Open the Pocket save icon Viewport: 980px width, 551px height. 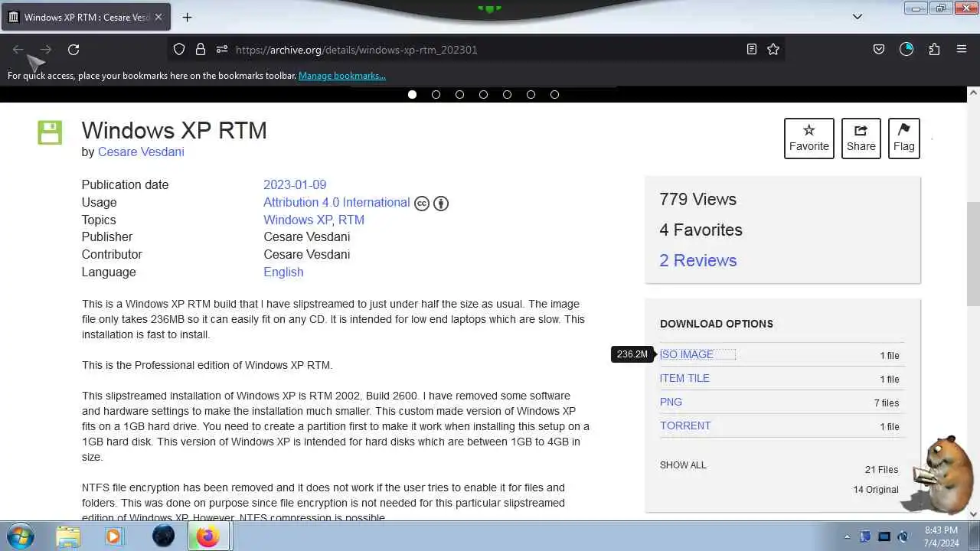coord(879,50)
